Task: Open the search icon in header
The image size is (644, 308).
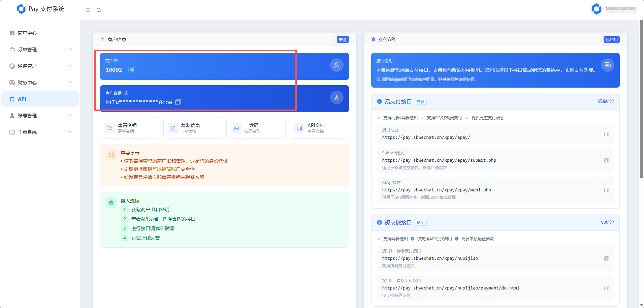Action: pos(99,10)
